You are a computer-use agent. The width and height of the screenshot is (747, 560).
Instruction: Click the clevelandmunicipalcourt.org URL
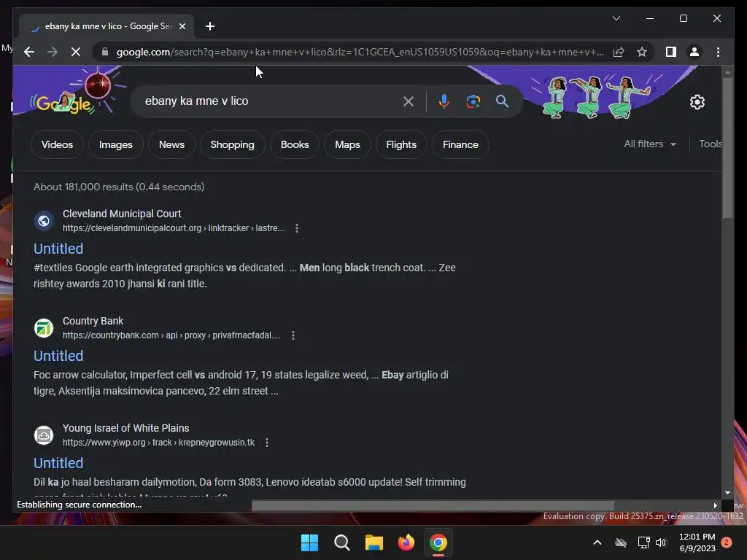[174, 228]
